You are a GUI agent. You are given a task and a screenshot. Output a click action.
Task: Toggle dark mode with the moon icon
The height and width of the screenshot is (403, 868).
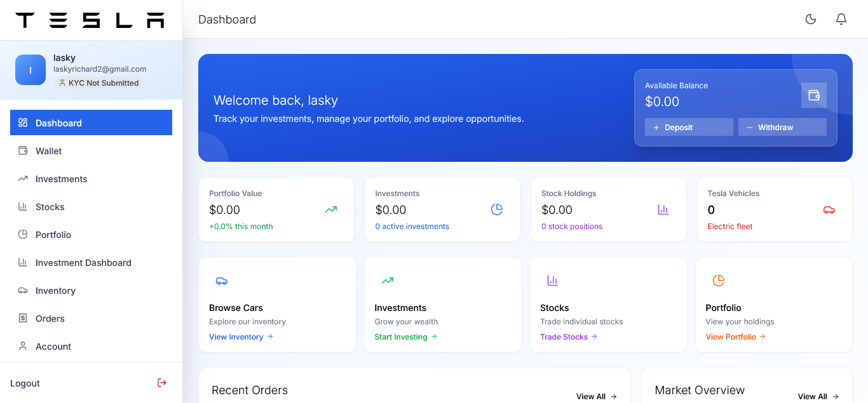(x=811, y=19)
